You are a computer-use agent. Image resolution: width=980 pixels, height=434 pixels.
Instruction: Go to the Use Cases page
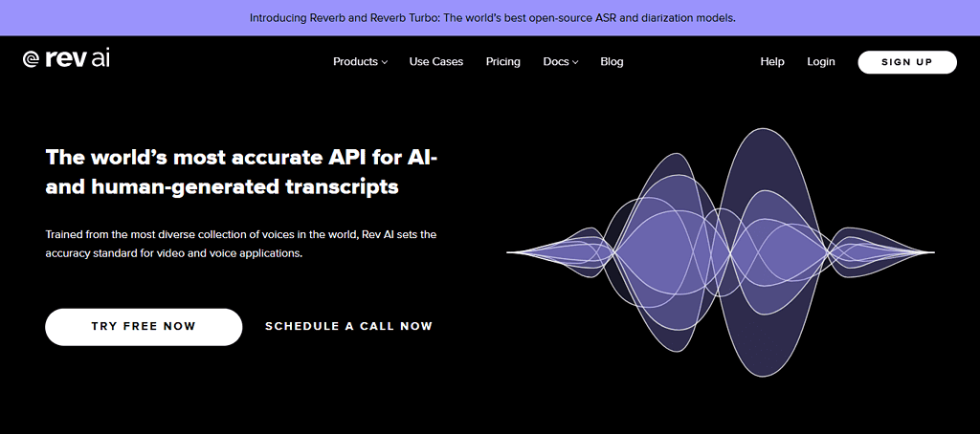[436, 62]
